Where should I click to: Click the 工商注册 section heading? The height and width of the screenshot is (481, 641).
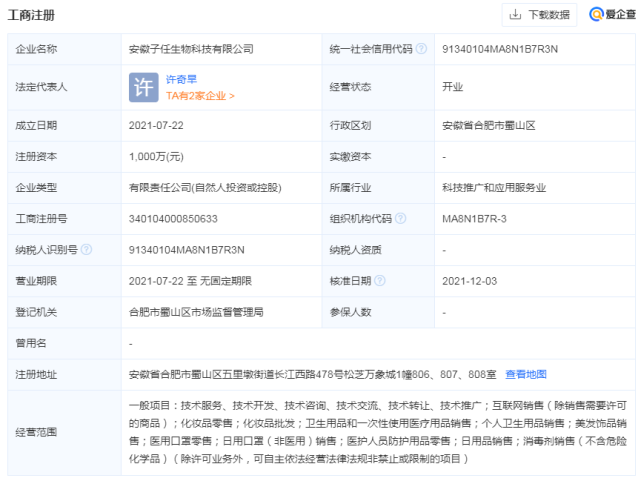(32, 16)
